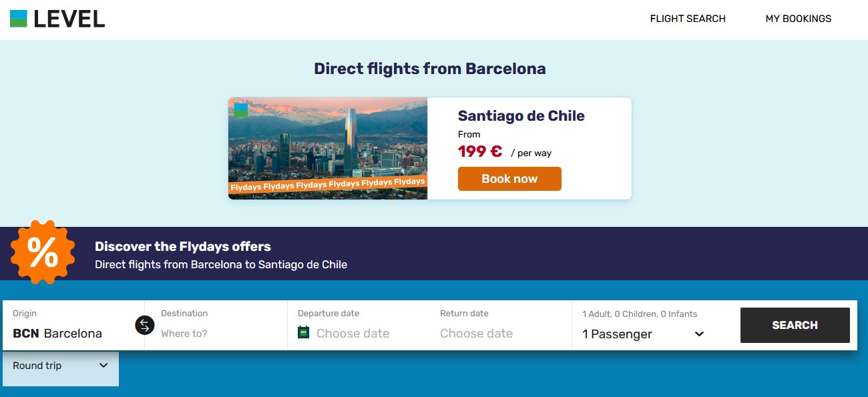Click the Discover the Flydays offers banner text
868x397 pixels.
pyautogui.click(x=183, y=247)
